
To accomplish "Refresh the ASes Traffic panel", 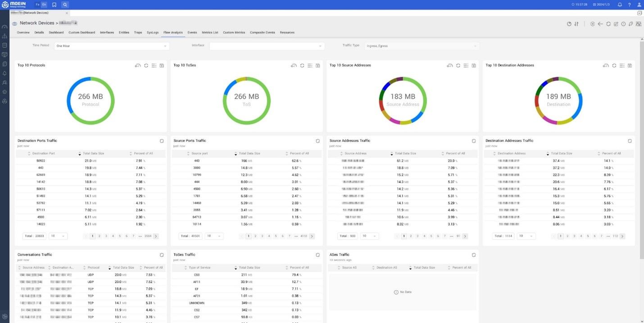I will 474,255.
